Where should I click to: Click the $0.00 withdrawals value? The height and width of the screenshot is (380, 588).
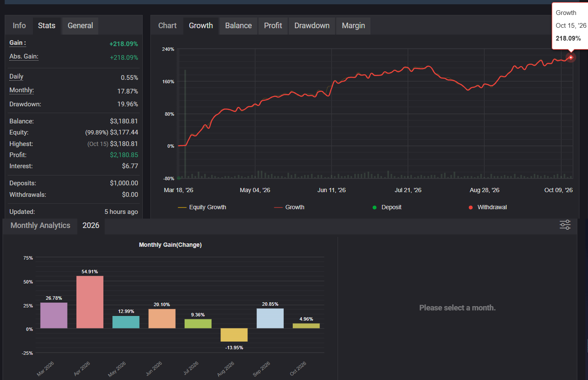point(130,195)
